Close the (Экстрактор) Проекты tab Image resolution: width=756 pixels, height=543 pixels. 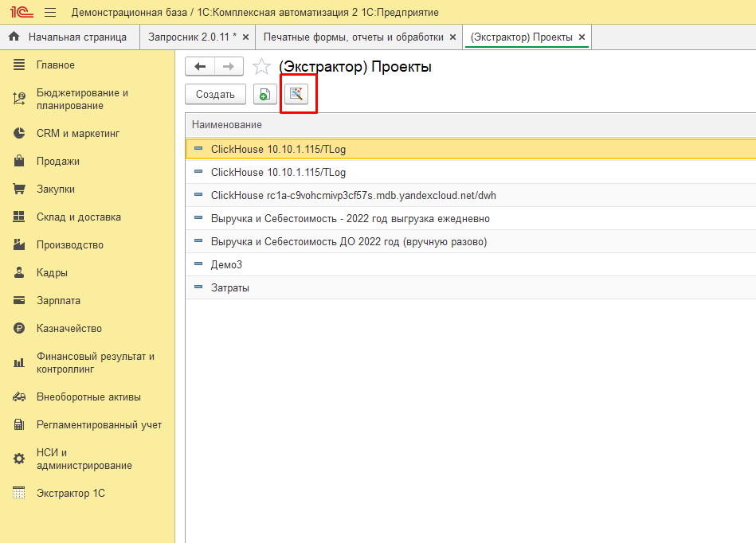click(x=582, y=37)
